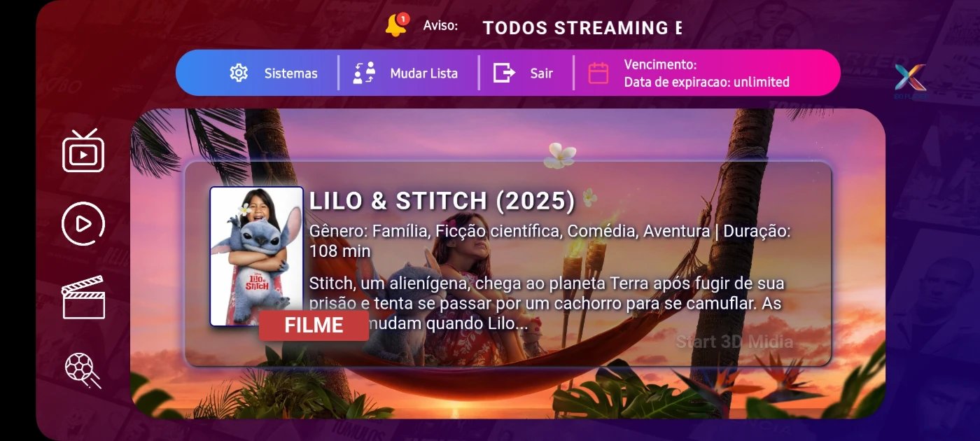Open the Sistemas menu item
This screenshot has width=980, height=441.
(x=290, y=73)
